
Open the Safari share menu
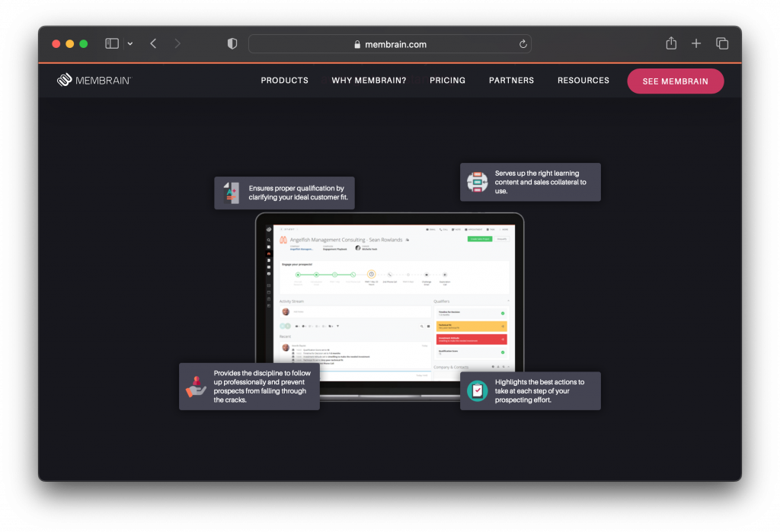pyautogui.click(x=671, y=43)
